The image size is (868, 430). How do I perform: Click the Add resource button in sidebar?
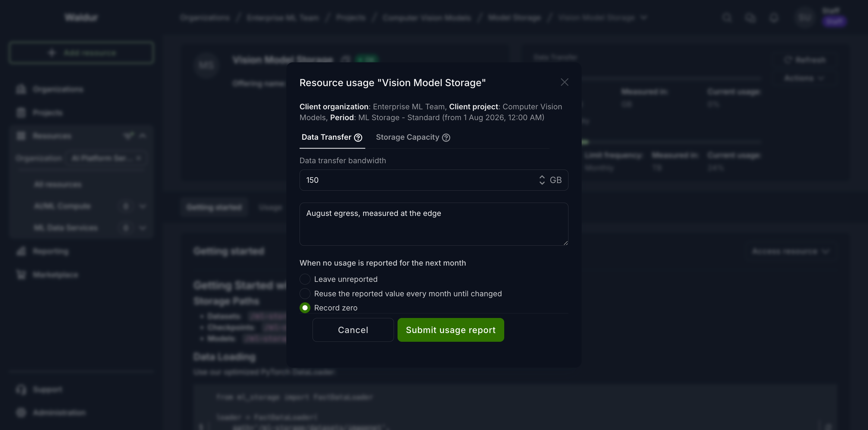tap(81, 53)
